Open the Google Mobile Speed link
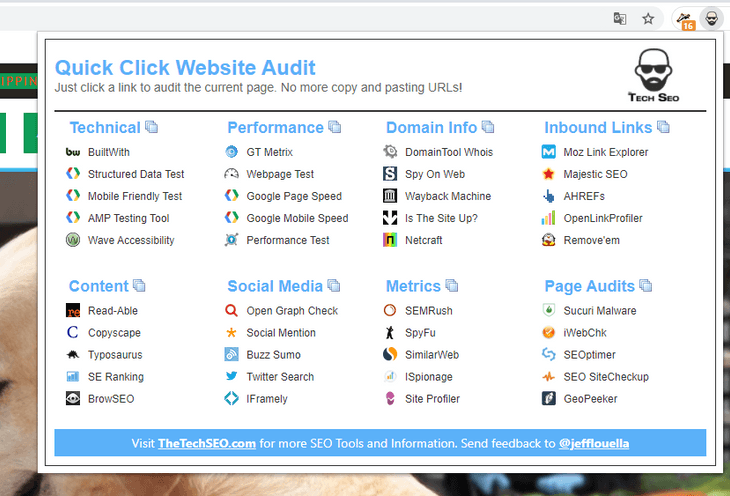 (297, 218)
